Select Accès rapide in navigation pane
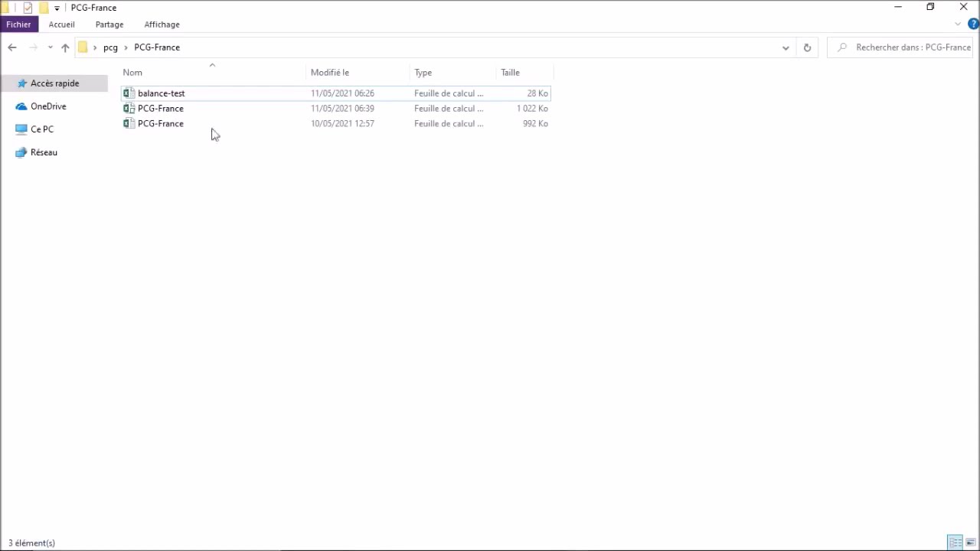The height and width of the screenshot is (551, 980). click(x=54, y=83)
